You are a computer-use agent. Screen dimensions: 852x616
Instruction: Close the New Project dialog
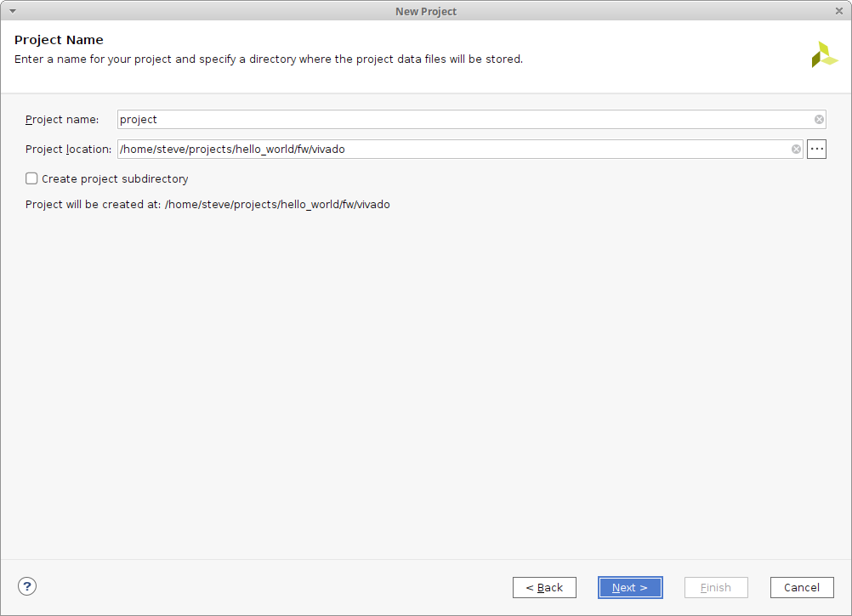[839, 11]
